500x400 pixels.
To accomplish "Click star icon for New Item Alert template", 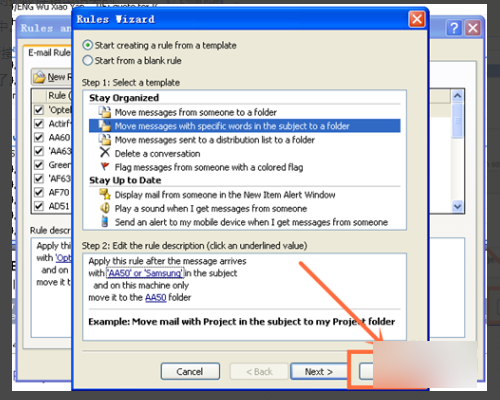I will (105, 194).
